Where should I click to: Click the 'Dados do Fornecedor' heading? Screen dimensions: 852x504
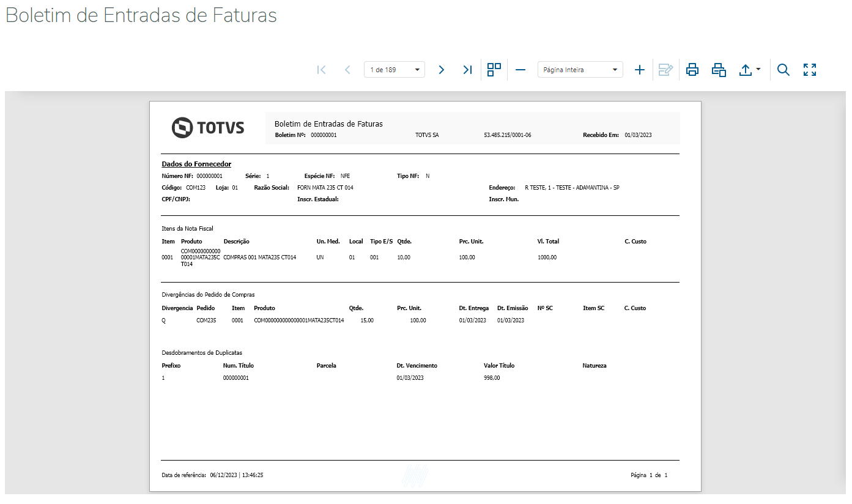point(196,164)
